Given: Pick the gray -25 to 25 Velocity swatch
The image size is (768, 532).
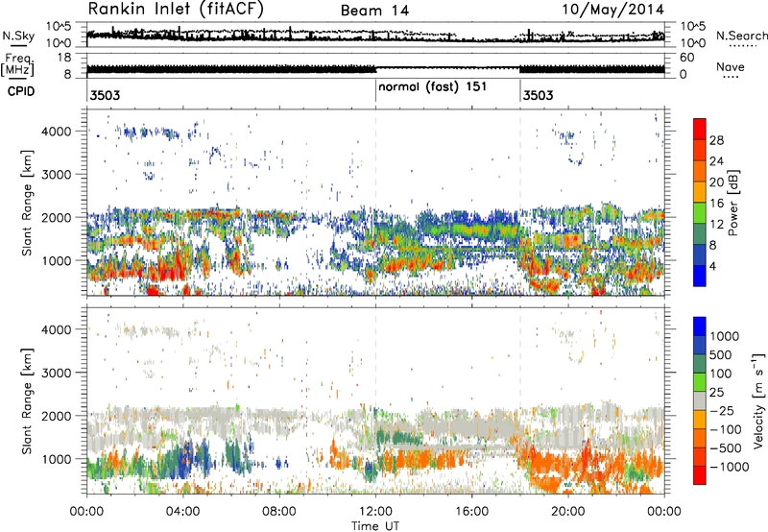Looking at the screenshot, I should click(x=700, y=400).
